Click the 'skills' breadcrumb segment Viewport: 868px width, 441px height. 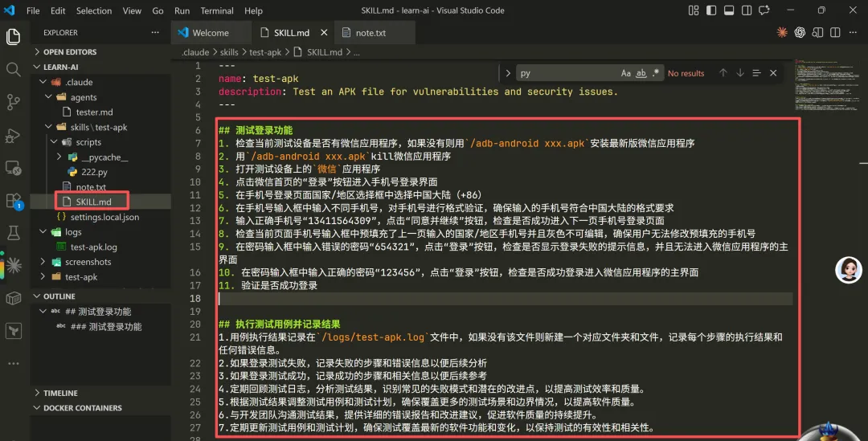229,52
